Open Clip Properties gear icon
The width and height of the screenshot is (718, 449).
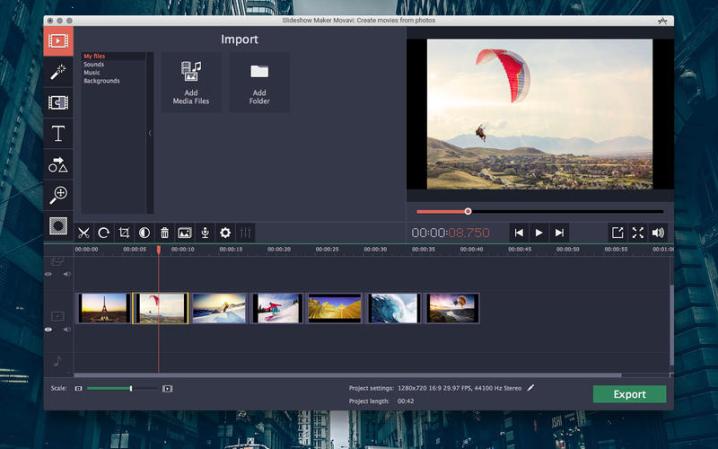225,233
